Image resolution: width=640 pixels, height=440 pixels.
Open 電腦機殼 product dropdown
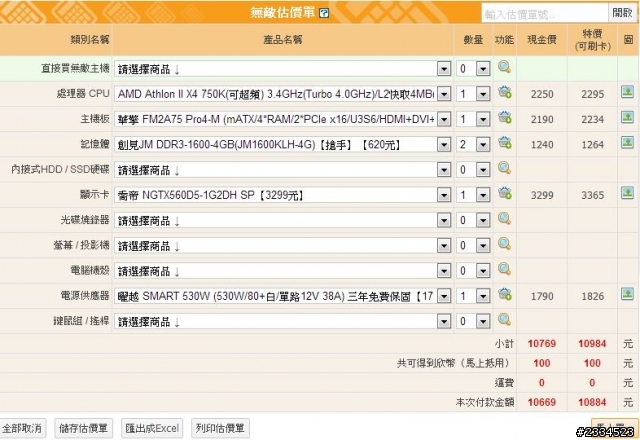point(282,271)
